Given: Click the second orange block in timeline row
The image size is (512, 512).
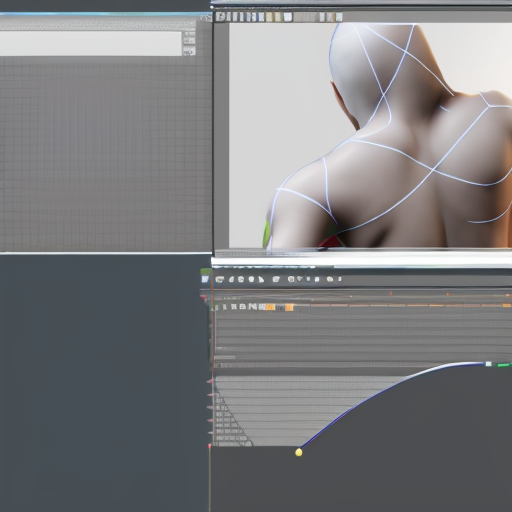Looking at the screenshot, I should pos(289,307).
